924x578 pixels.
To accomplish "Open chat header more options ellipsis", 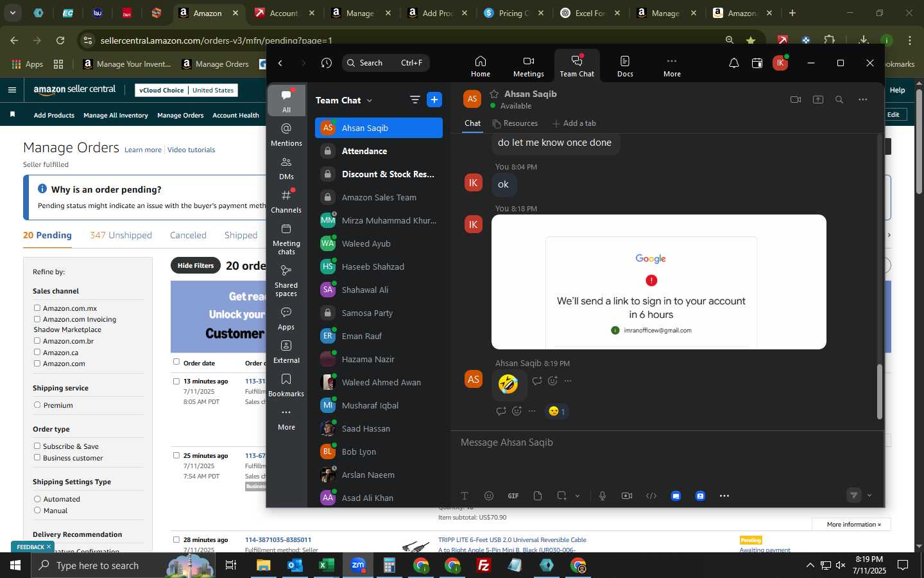I will tap(863, 100).
